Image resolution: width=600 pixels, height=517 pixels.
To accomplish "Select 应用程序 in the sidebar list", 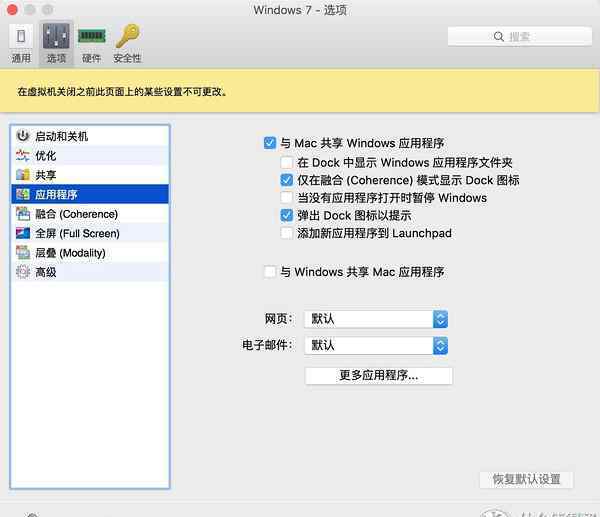I will (90, 194).
